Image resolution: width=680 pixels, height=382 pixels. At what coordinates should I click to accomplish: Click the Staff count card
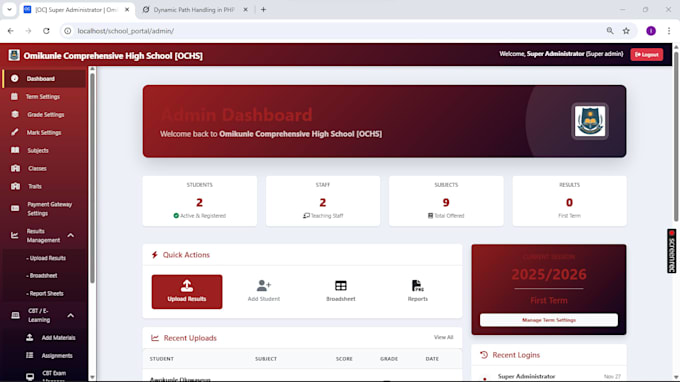323,201
